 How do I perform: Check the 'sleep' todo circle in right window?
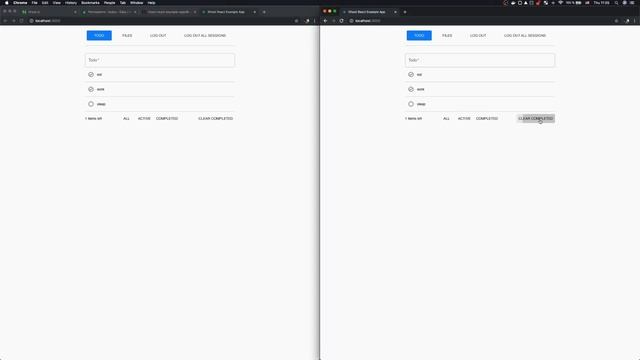click(x=411, y=104)
